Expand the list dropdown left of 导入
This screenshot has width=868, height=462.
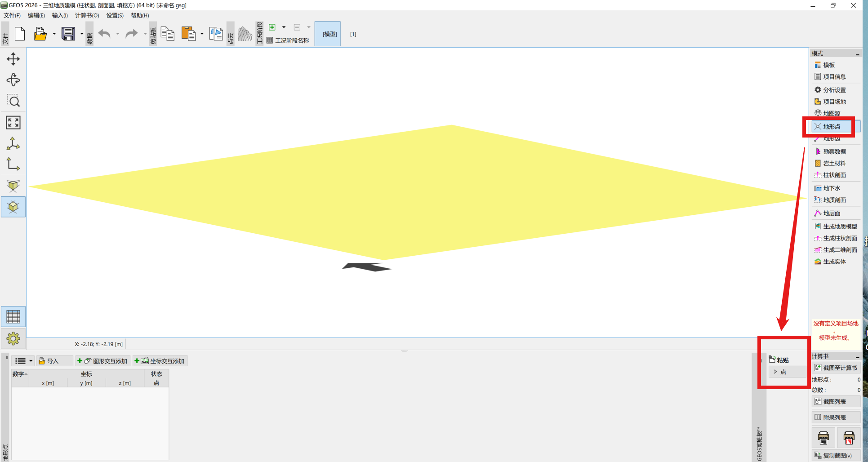(x=31, y=361)
